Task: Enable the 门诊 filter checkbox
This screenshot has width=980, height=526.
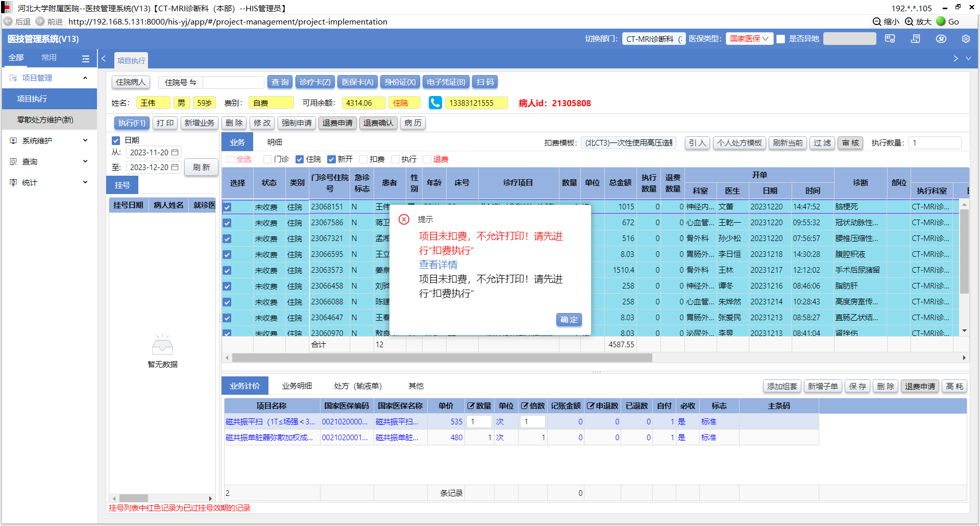Action: pyautogui.click(x=267, y=159)
